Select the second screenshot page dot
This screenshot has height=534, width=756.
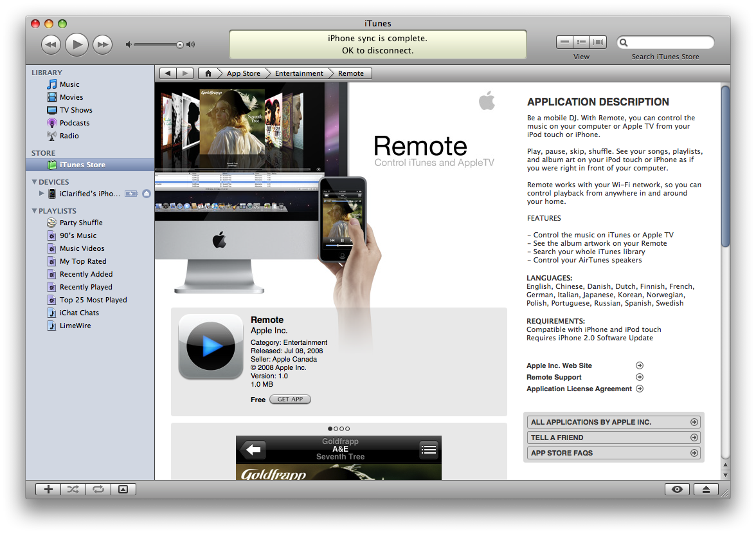click(x=336, y=429)
